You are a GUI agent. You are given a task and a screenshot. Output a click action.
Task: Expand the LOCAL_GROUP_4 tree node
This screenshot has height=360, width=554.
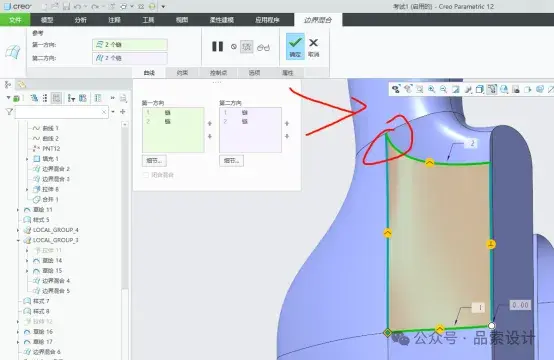18,230
